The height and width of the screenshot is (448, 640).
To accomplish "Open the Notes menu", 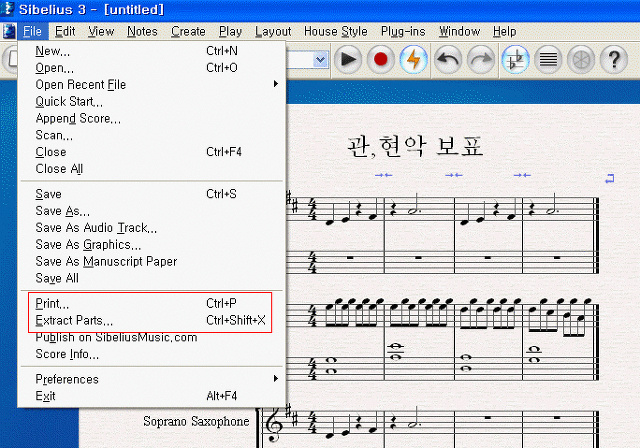I will pos(142,31).
